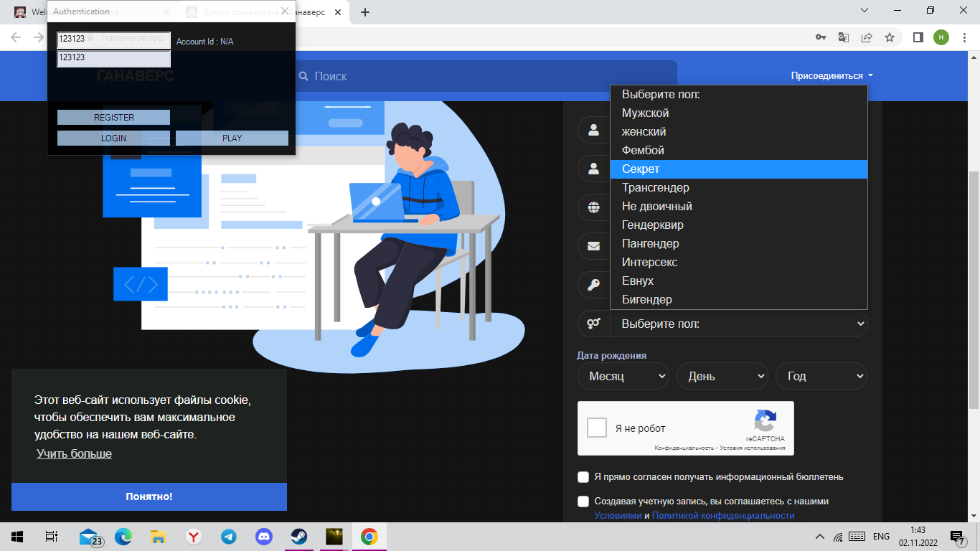This screenshot has width=980, height=551.
Task: Click the Telegram icon in taskbar
Action: (229, 537)
